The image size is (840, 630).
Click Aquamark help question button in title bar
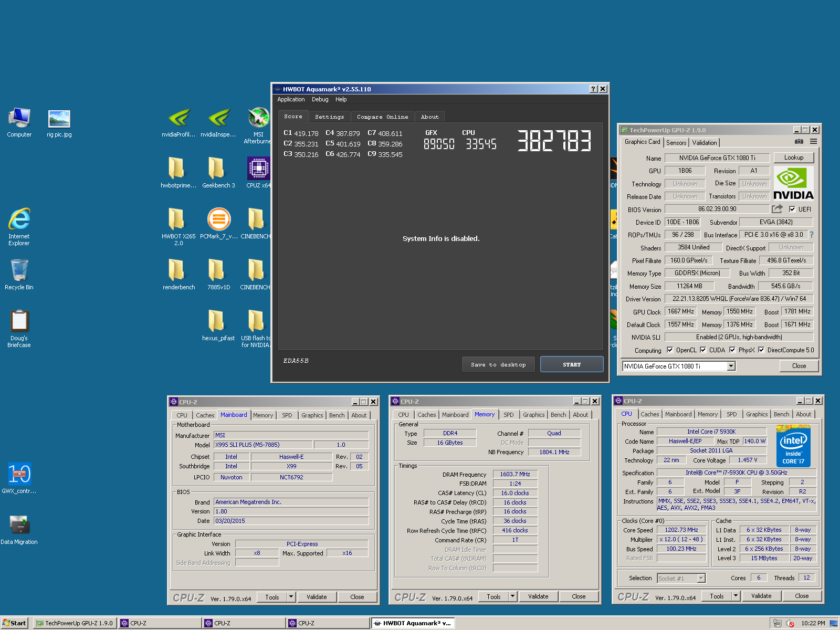pos(593,89)
